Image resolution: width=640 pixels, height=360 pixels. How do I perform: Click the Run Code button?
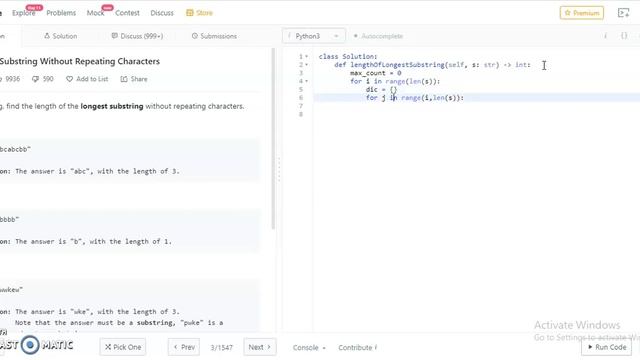[607, 347]
